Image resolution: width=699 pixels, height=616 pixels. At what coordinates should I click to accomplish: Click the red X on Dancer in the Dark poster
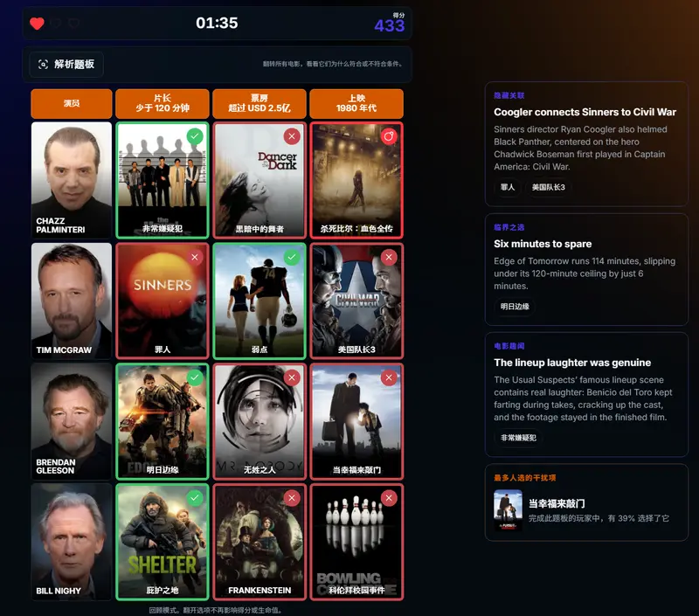tap(292, 136)
